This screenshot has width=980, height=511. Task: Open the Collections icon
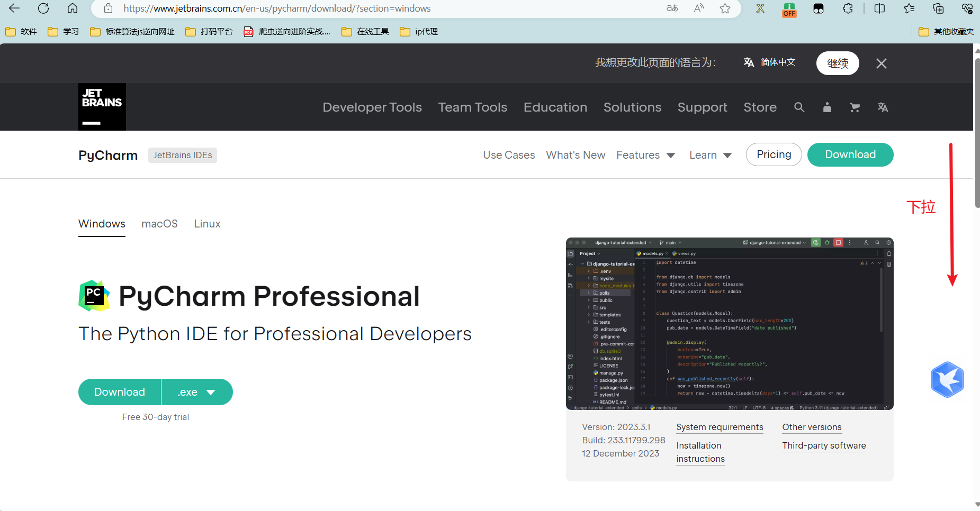(938, 8)
